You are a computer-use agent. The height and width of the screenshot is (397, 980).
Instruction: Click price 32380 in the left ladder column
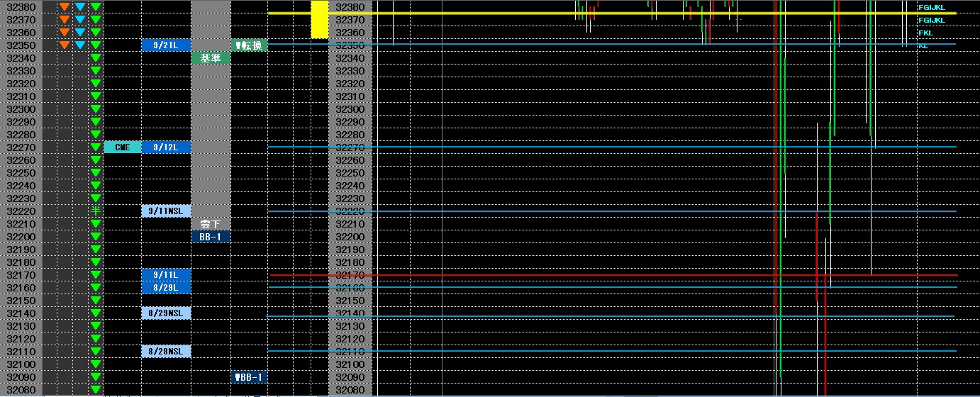pos(21,7)
